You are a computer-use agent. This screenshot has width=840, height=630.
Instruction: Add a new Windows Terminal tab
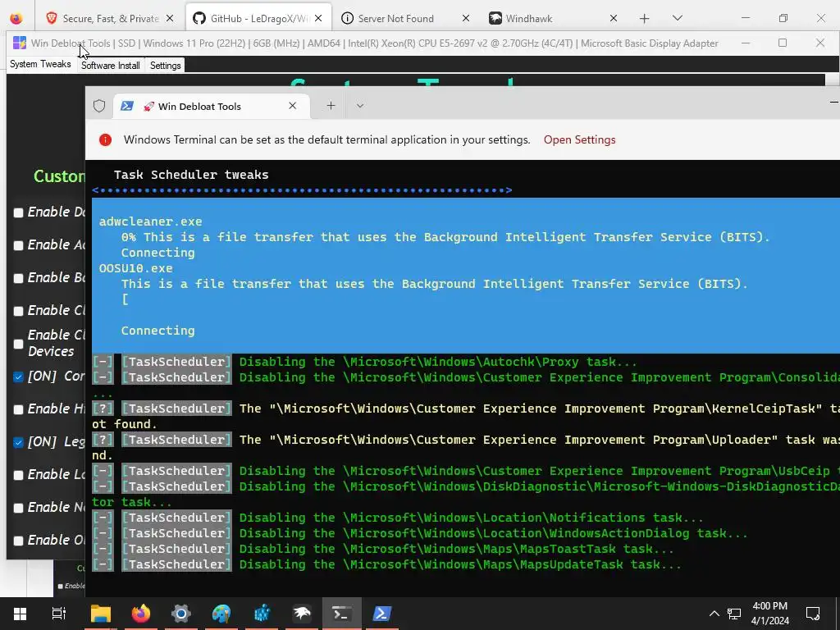(331, 106)
